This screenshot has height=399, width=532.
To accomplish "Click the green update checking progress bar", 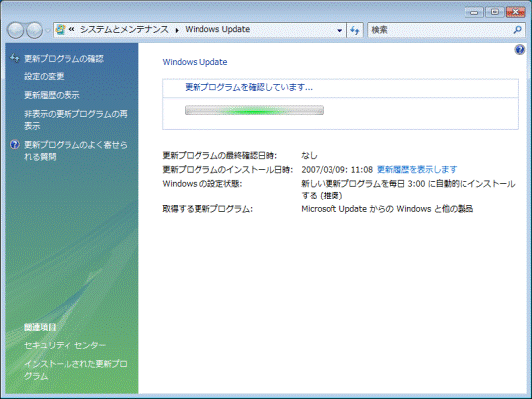I will click(254, 110).
